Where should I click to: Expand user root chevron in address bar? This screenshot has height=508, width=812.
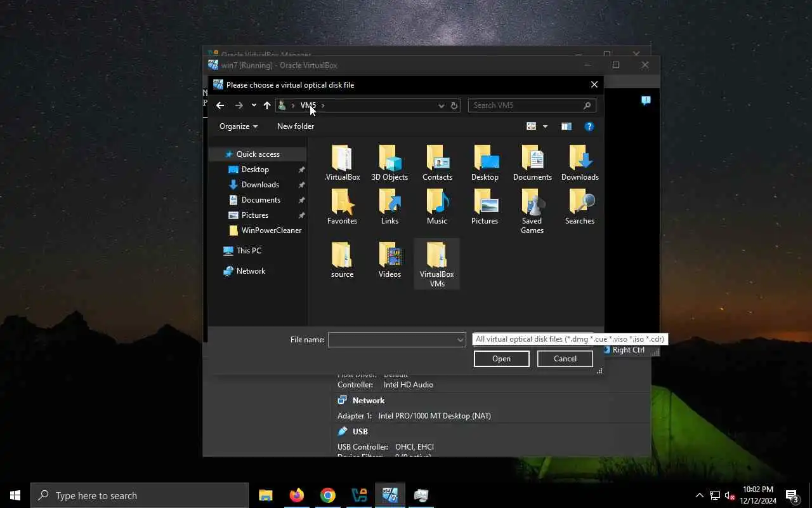292,105
